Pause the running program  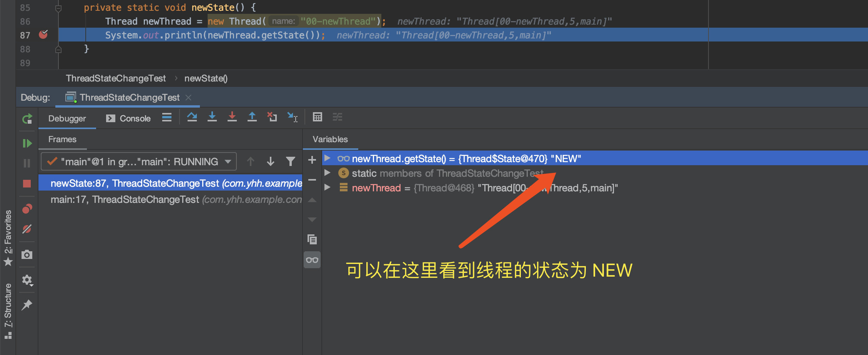27,163
